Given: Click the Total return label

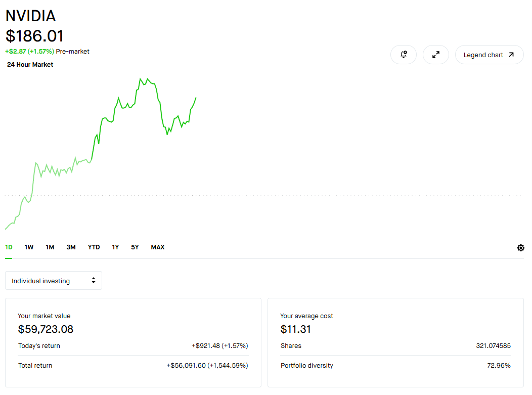Looking at the screenshot, I should (35, 366).
